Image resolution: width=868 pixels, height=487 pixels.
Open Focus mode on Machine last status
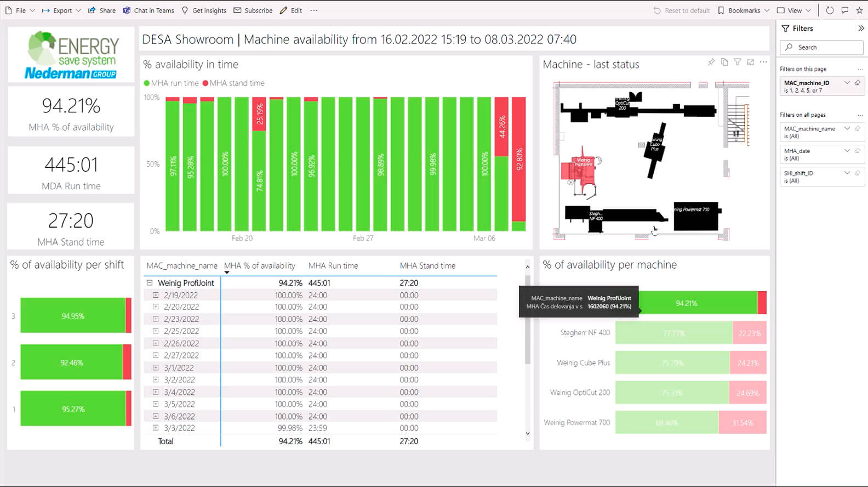tap(750, 63)
